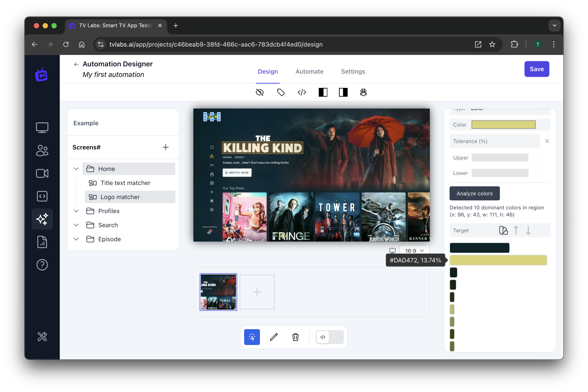Image resolution: width=588 pixels, height=392 pixels.
Task: Open the Reports document sidebar icon
Action: (x=42, y=242)
